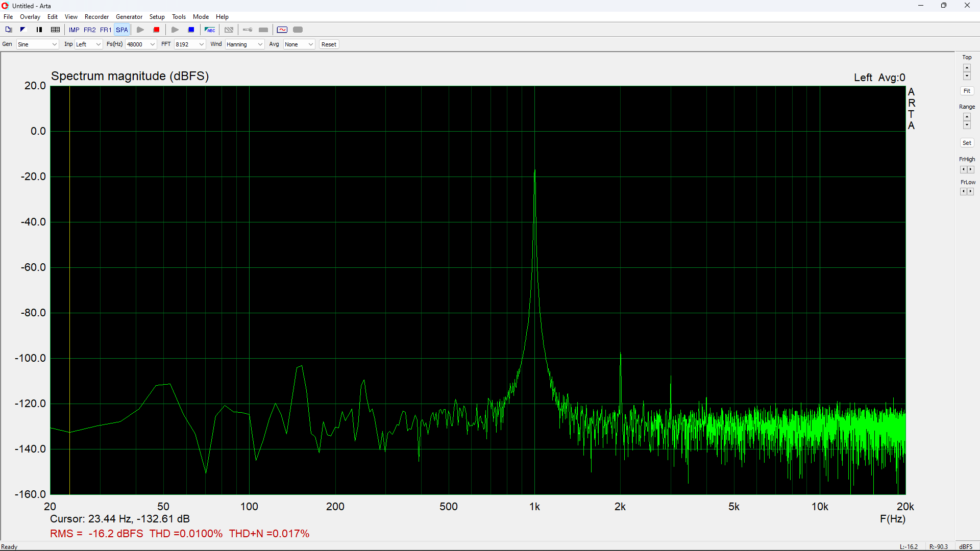Open the Setup menu

tap(157, 17)
